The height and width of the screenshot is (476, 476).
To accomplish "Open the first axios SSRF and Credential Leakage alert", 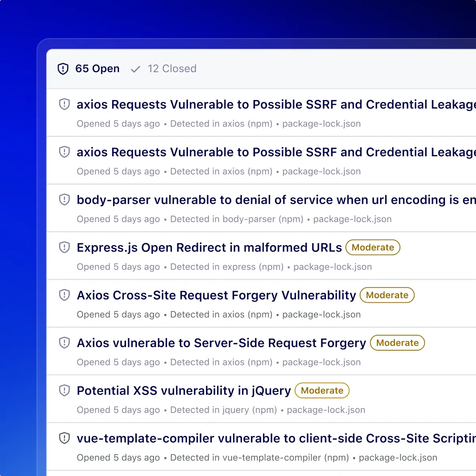I will pyautogui.click(x=276, y=104).
